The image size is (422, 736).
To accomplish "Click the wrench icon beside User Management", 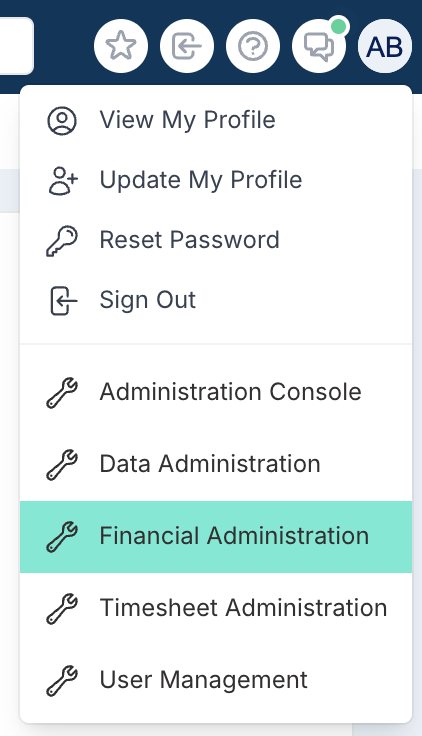I will point(62,681).
